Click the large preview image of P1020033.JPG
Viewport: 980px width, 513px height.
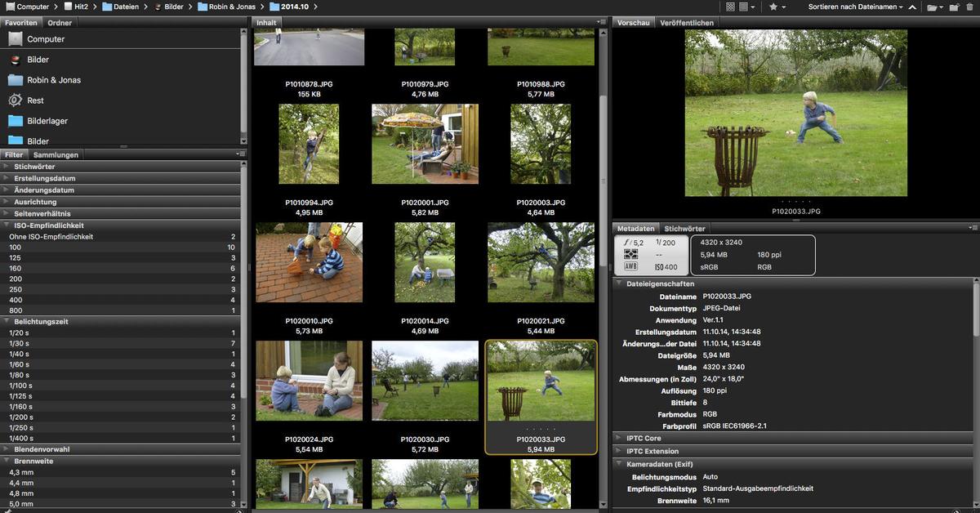[x=796, y=113]
